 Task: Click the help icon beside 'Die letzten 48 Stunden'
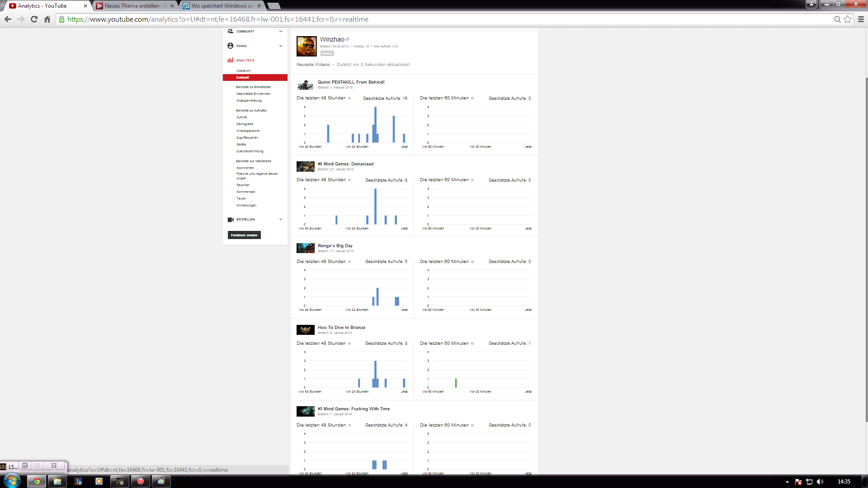(349, 98)
